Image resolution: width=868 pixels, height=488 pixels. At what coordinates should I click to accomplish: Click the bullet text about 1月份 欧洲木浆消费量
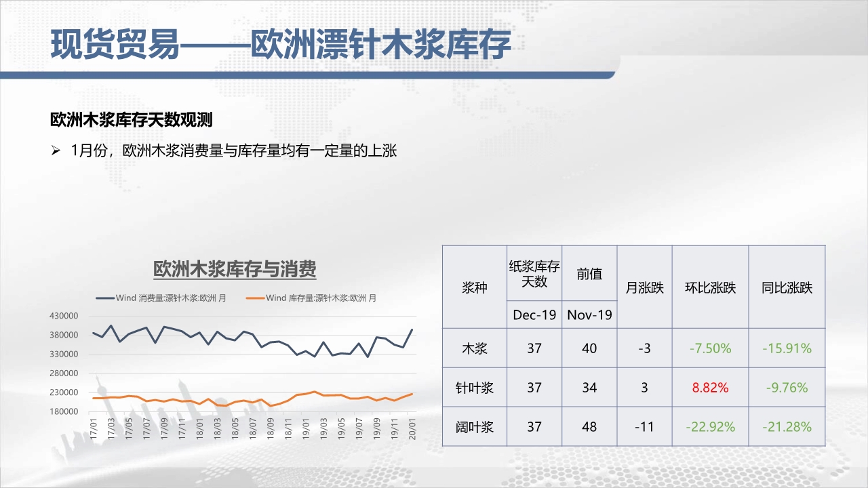point(233,150)
